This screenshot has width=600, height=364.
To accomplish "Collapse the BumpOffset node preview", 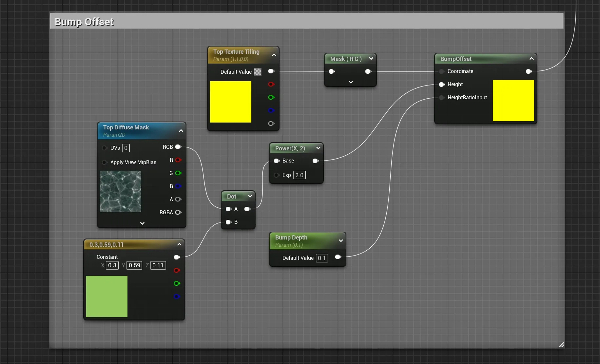I will [x=532, y=59].
